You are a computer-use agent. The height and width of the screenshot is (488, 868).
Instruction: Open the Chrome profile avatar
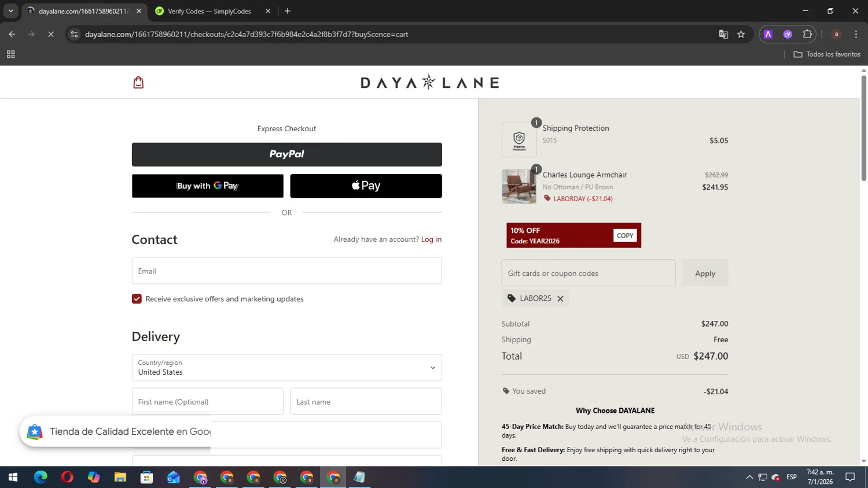click(x=836, y=34)
